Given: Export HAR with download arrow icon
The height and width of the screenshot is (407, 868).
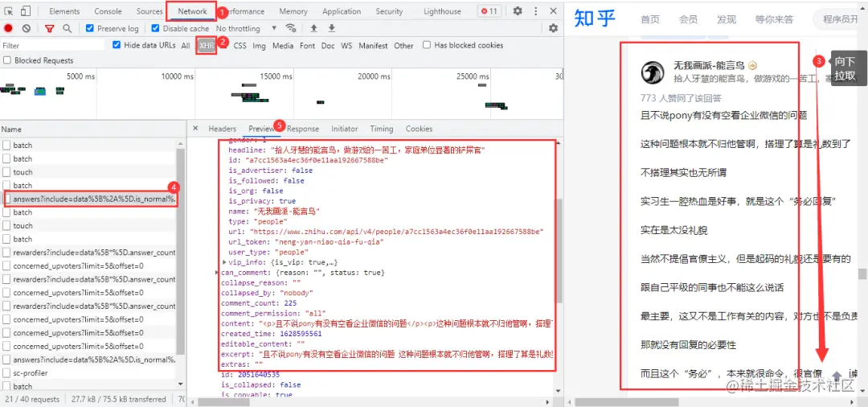Looking at the screenshot, I should 332,28.
